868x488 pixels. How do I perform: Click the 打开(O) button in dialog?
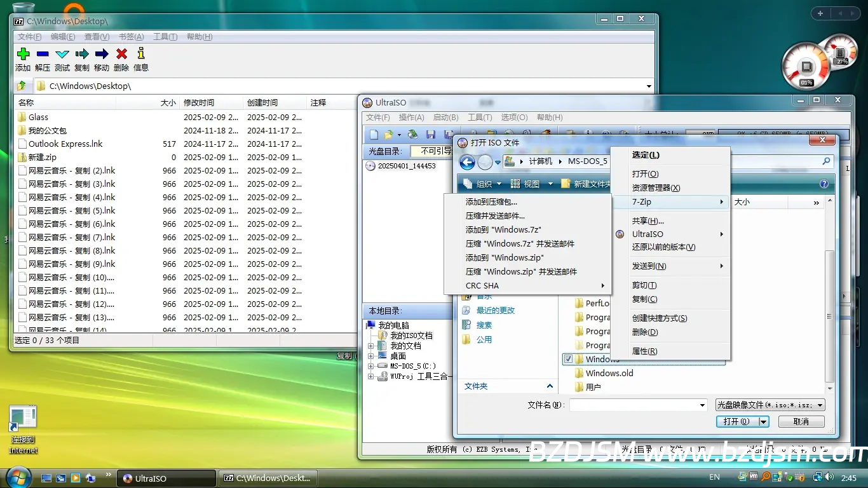click(x=737, y=422)
